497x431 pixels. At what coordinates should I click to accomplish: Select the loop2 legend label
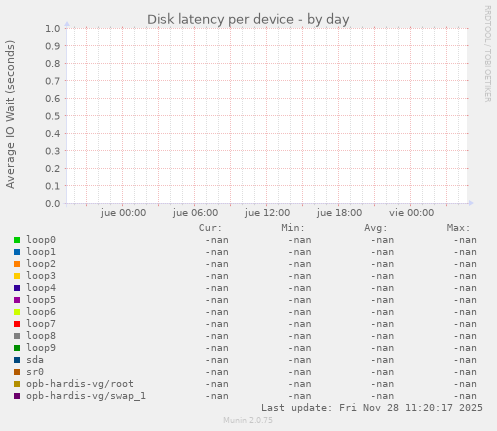click(41, 264)
